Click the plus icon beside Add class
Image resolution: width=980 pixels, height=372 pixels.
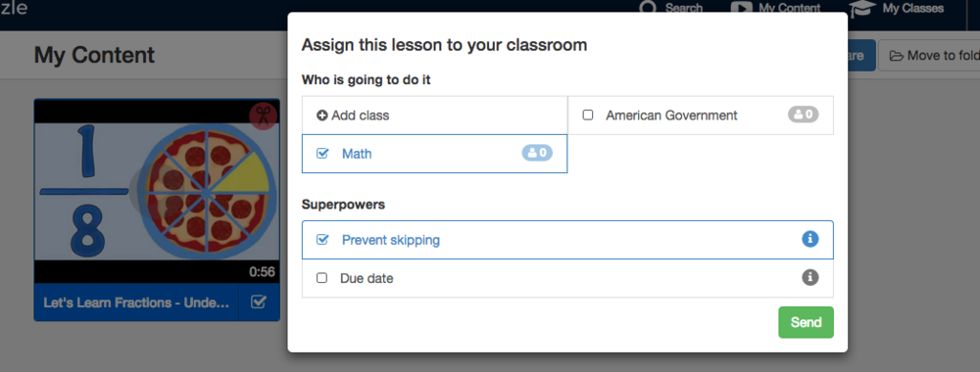click(x=321, y=116)
